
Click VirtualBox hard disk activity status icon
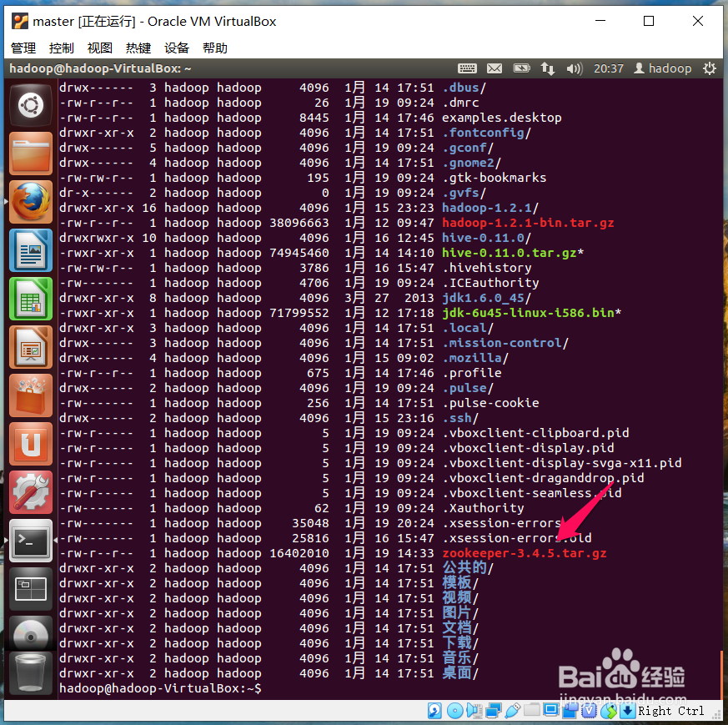click(x=434, y=711)
